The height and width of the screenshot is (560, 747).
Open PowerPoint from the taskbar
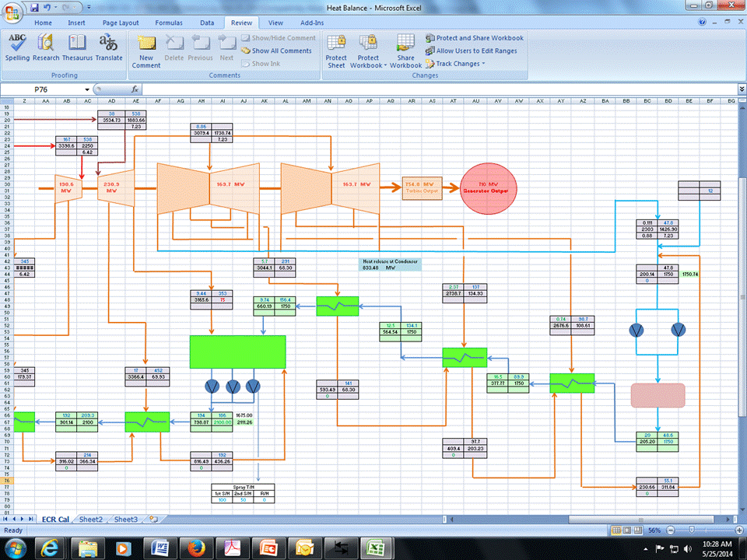(x=268, y=548)
